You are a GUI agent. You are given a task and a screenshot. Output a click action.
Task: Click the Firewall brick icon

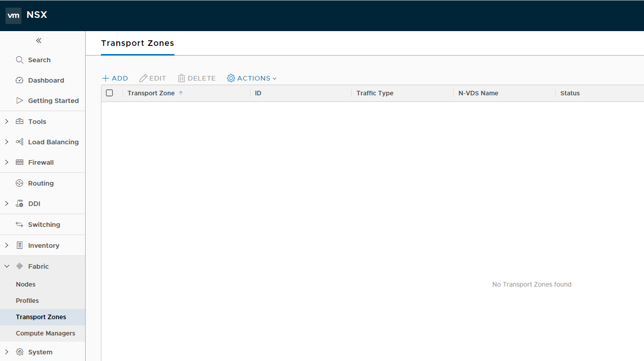19,162
